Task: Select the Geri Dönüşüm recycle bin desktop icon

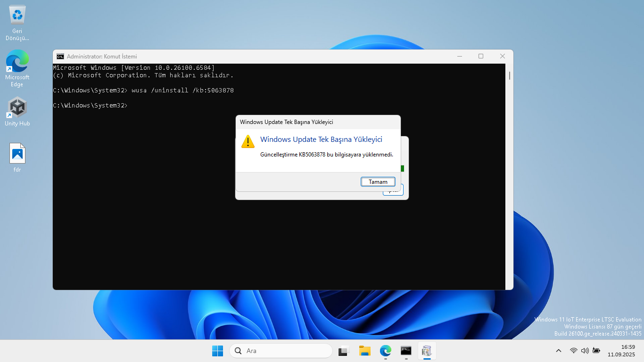Action: (x=17, y=23)
